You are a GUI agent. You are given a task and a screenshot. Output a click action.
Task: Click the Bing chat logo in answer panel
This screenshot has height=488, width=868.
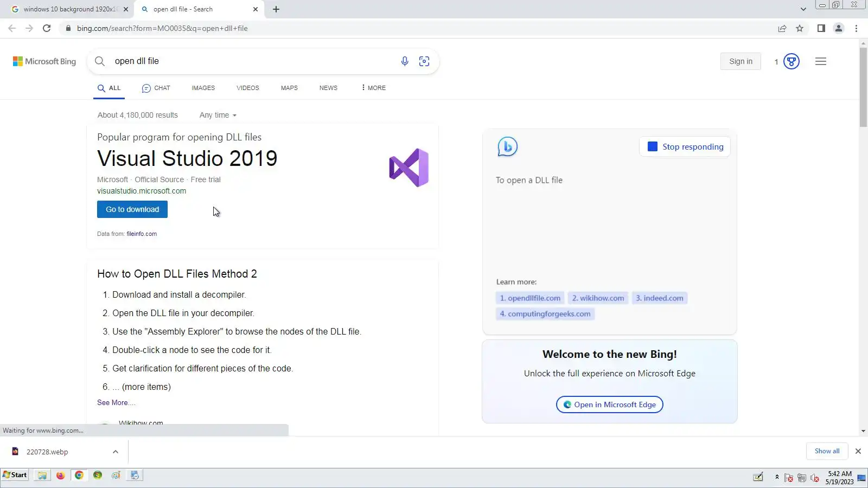point(508,146)
